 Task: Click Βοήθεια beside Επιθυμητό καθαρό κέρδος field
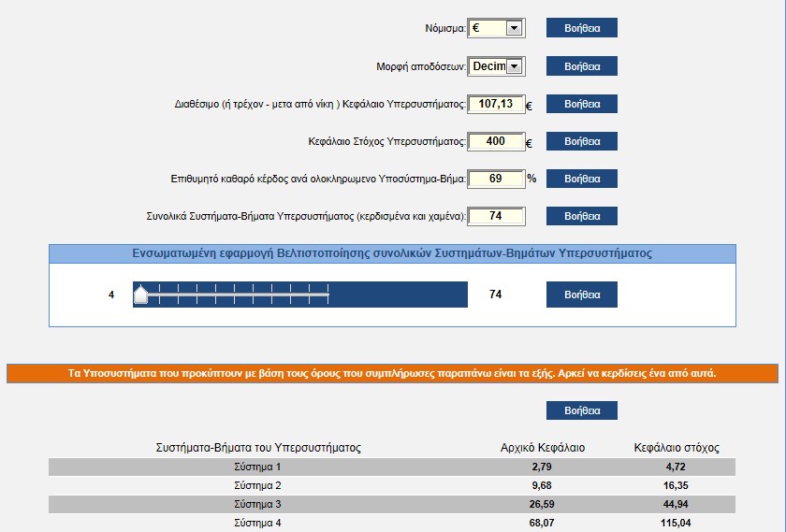pos(581,179)
